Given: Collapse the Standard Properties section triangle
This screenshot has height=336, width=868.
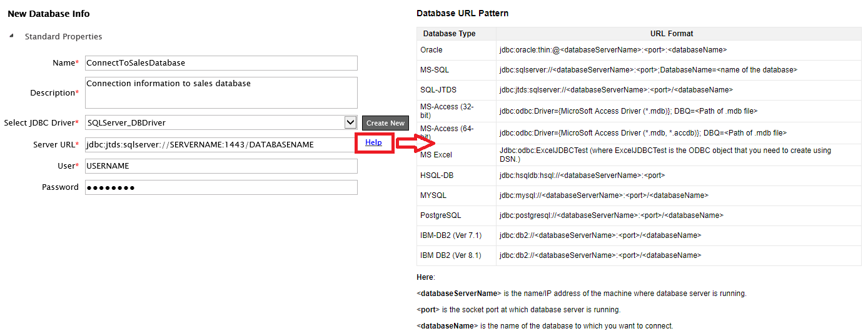Looking at the screenshot, I should (x=11, y=36).
